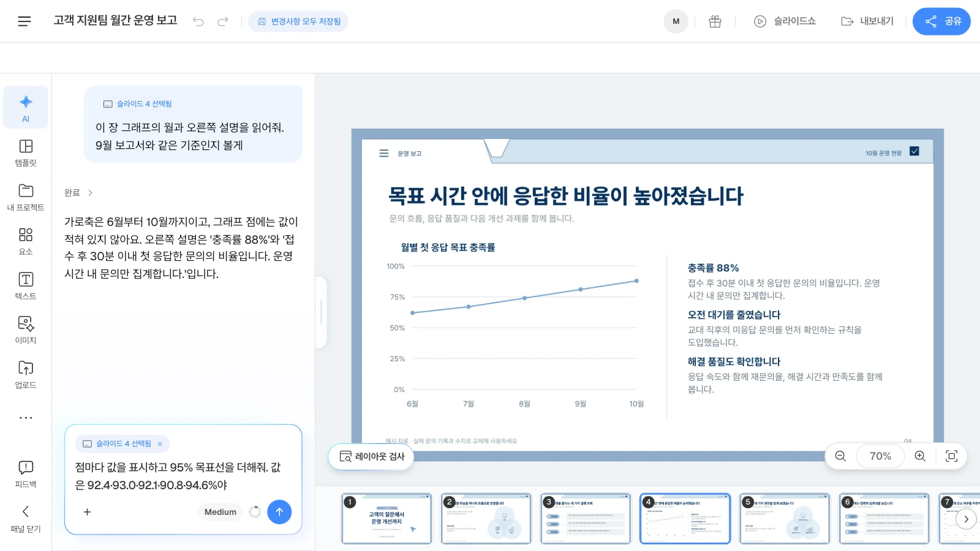This screenshot has height=551, width=980.
Task: Select slide 4 thumbnail
Action: pos(685,519)
